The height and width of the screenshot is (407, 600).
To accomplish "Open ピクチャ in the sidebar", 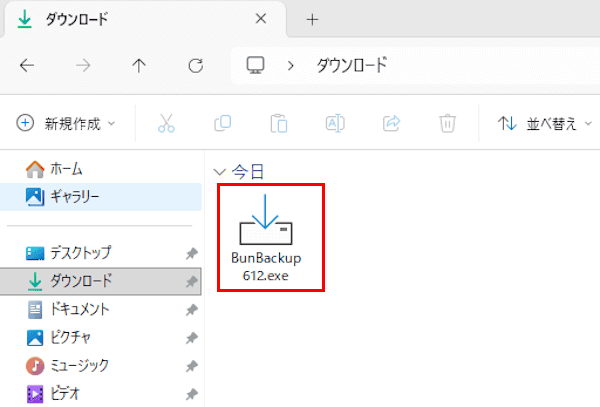I will pos(101,338).
